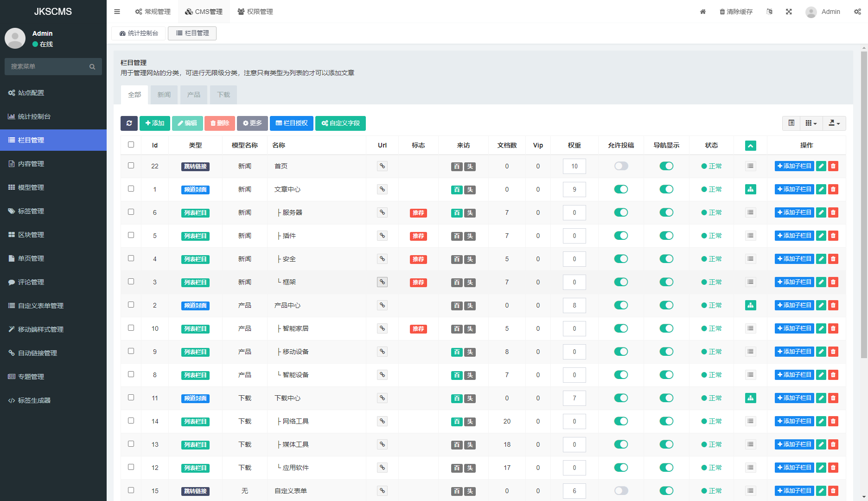Check the checkbox for 产品中心 row
868x501 pixels.
[131, 305]
